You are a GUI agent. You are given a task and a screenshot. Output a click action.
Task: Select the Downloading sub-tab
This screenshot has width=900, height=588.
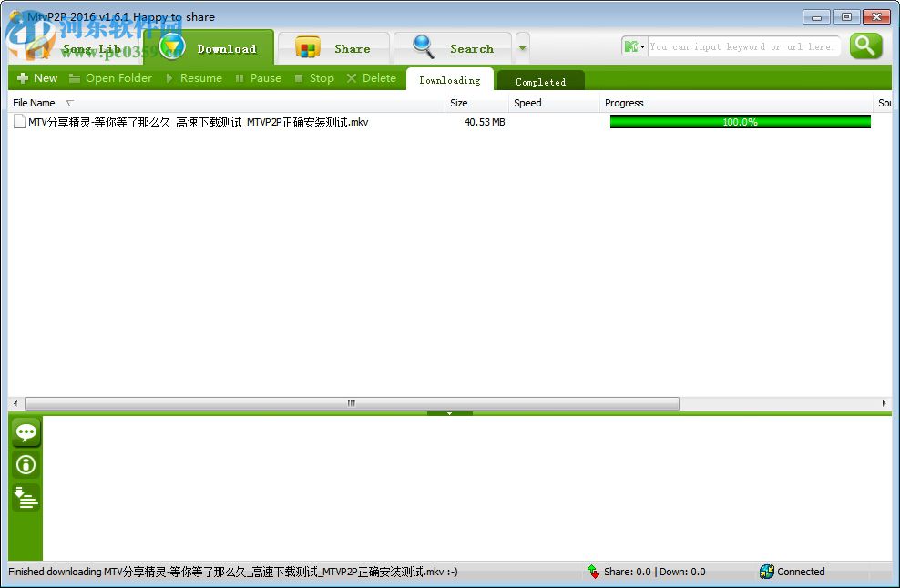click(450, 80)
